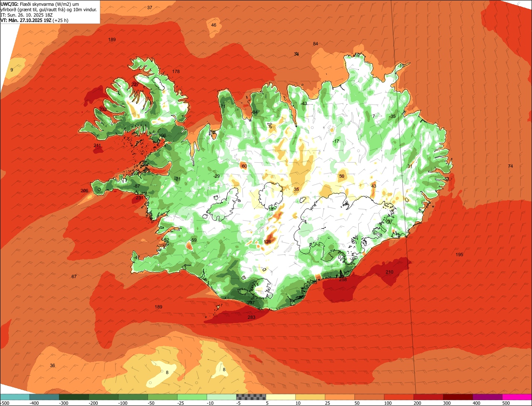Click the map value "67" in the southwest sea

coord(74,276)
